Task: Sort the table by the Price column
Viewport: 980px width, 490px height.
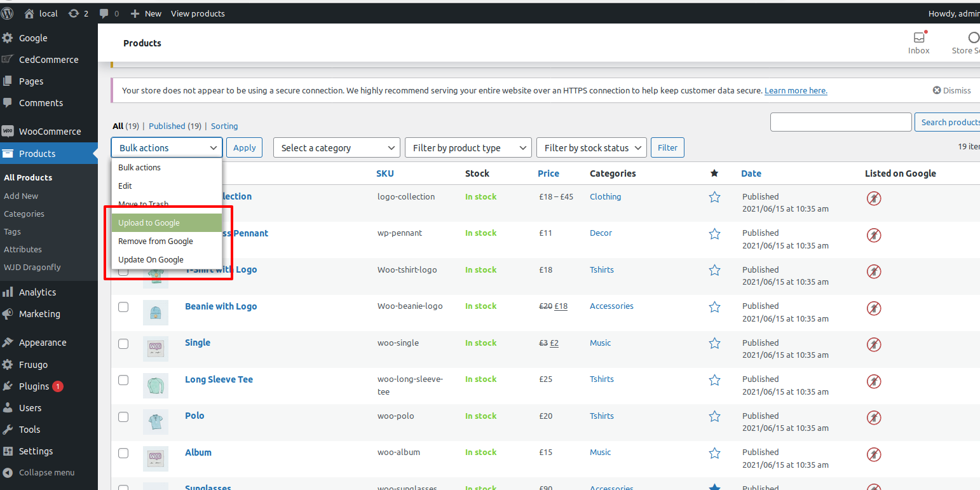Action: (548, 174)
